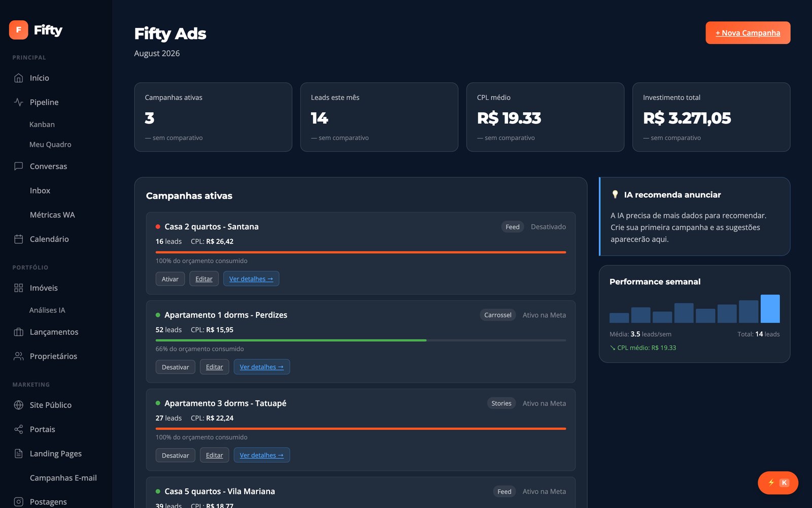Click the green status dot for Perdizes
This screenshot has width=812, height=508.
tap(158, 315)
